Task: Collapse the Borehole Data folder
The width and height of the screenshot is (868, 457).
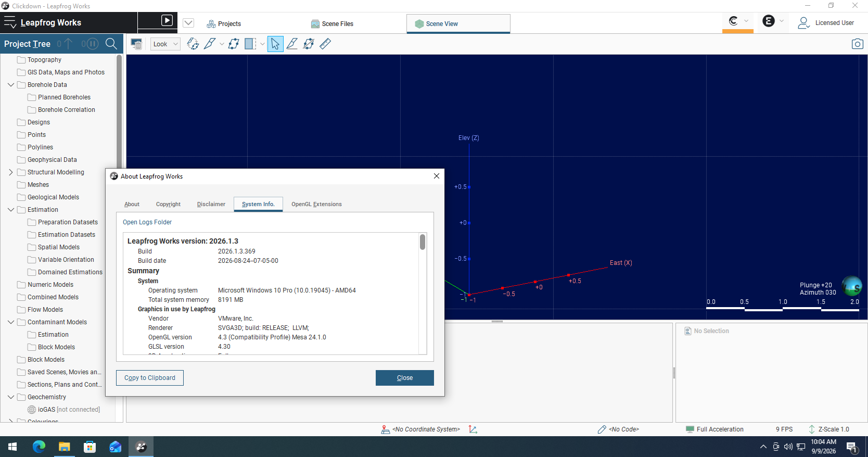Action: [x=11, y=85]
